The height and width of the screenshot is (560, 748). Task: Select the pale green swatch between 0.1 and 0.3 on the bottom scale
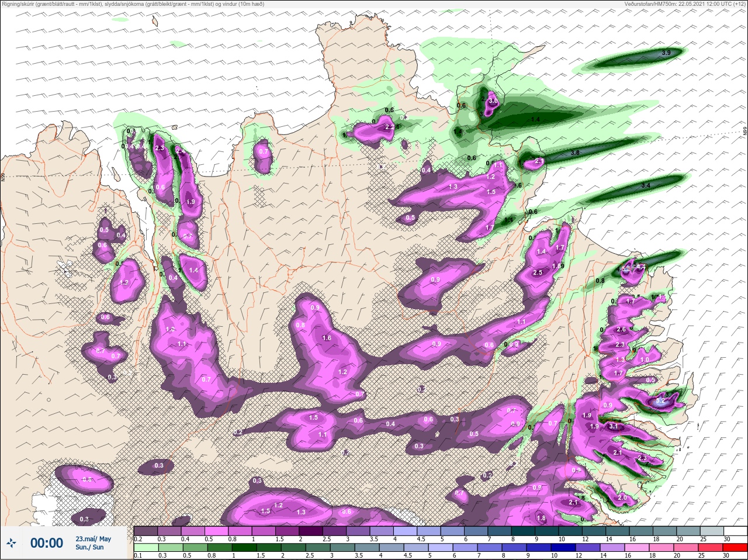tap(147, 547)
